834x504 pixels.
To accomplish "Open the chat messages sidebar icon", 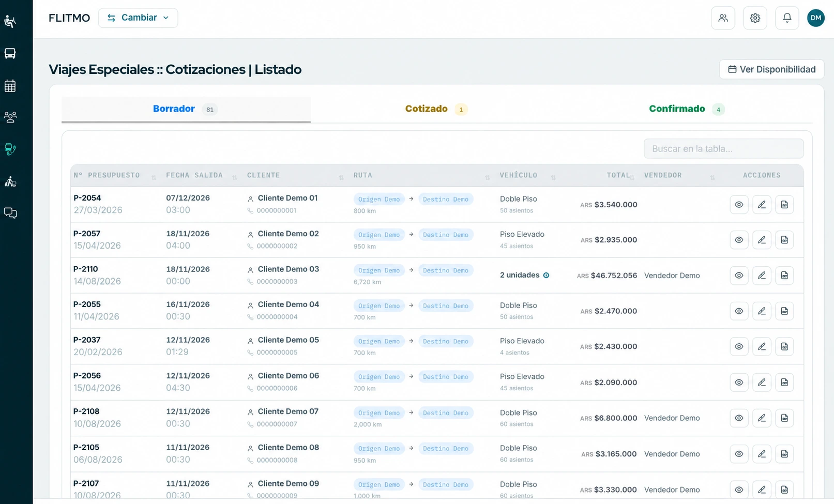I will [x=10, y=213].
